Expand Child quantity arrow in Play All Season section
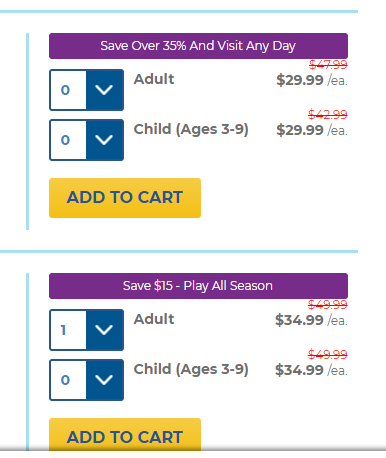Screen dimensions: 386x458 coord(105,380)
